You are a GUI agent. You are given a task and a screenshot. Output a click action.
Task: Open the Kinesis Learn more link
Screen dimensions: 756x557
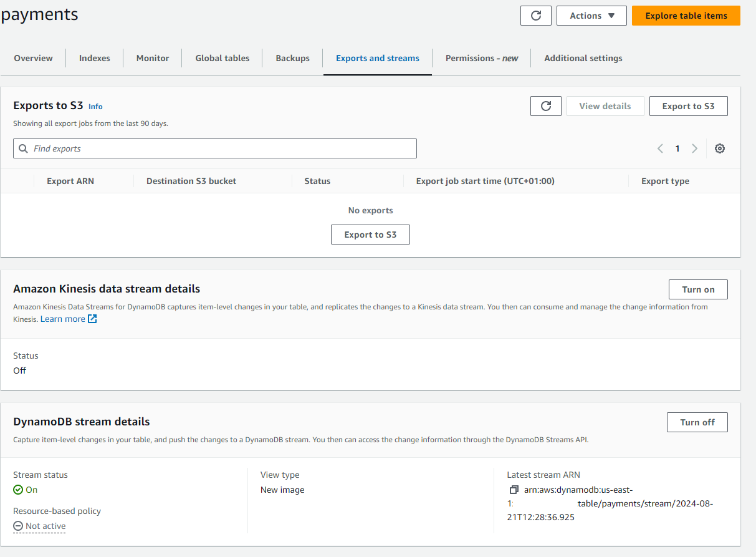click(69, 319)
